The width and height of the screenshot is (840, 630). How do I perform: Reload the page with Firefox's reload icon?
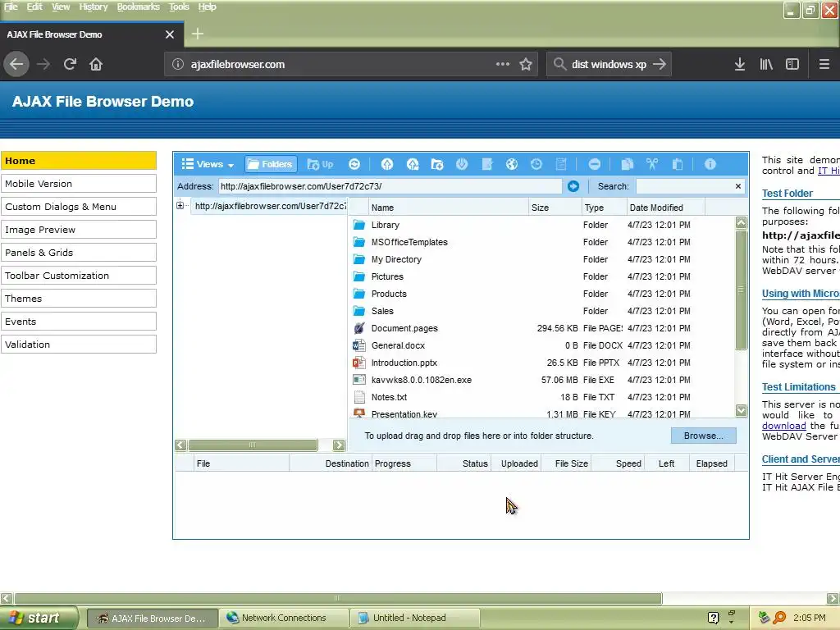[x=70, y=64]
